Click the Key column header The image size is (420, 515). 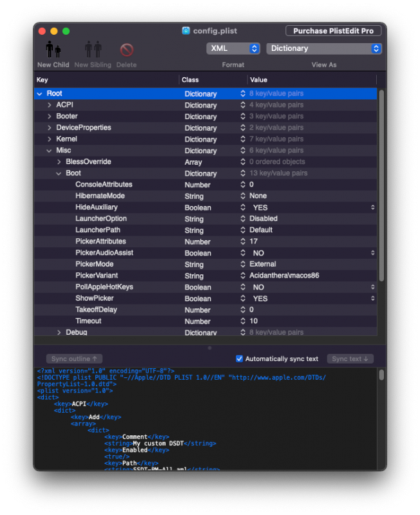[43, 80]
